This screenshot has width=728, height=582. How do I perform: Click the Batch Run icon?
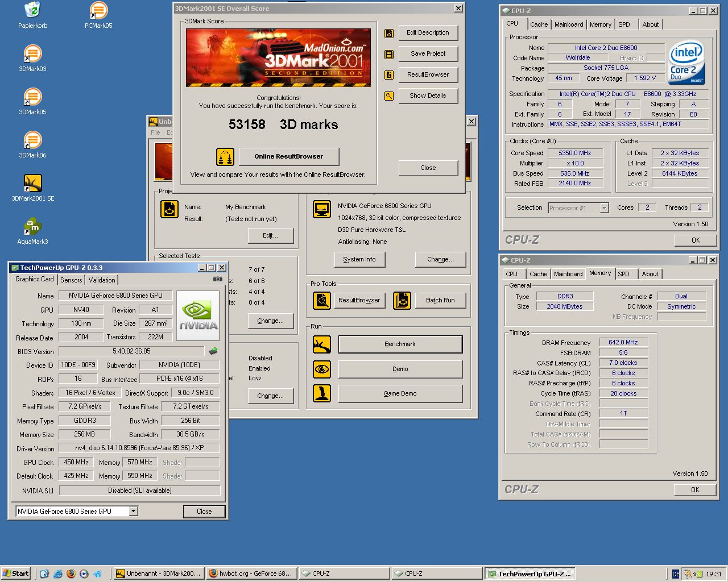402,300
